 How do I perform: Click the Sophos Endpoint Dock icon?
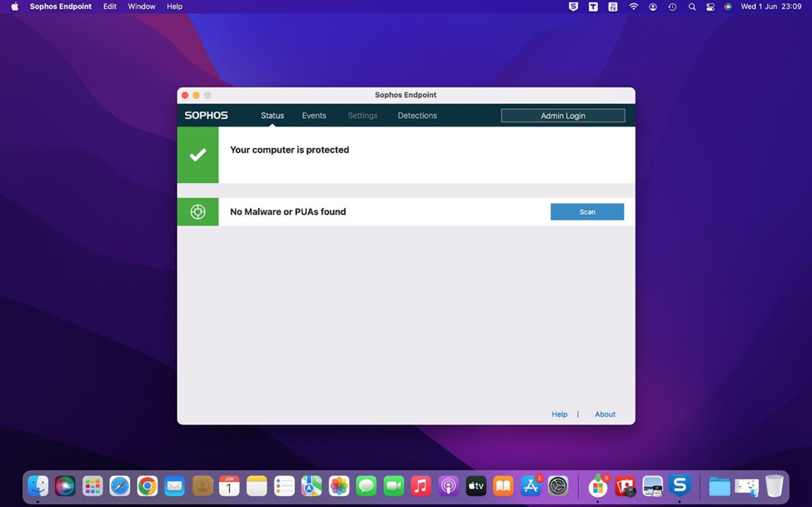click(680, 486)
